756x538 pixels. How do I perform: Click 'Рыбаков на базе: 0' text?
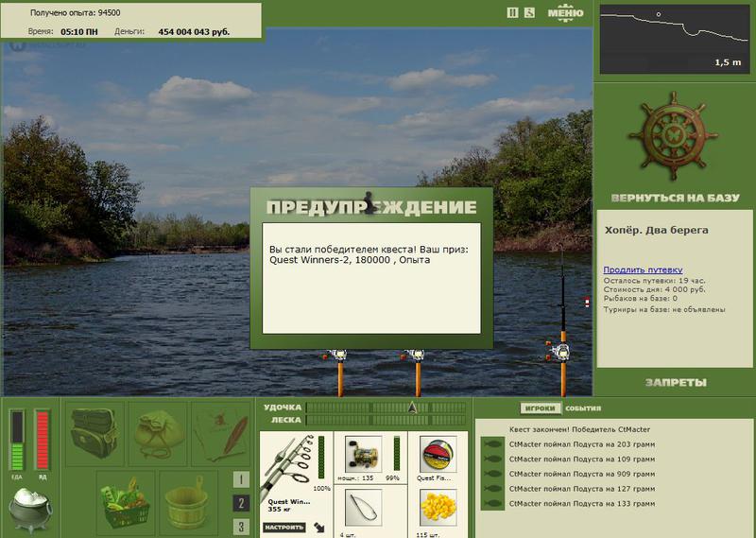click(641, 299)
